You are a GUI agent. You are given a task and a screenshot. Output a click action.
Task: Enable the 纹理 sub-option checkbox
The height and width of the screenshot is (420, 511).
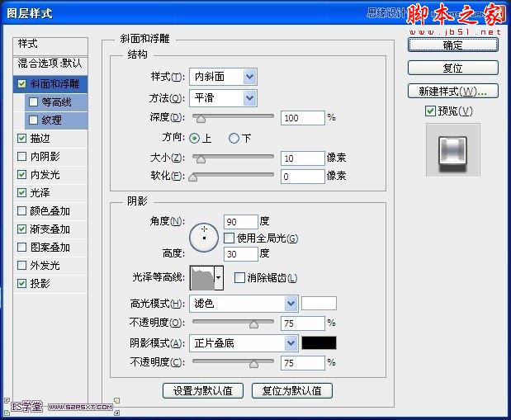coord(33,120)
